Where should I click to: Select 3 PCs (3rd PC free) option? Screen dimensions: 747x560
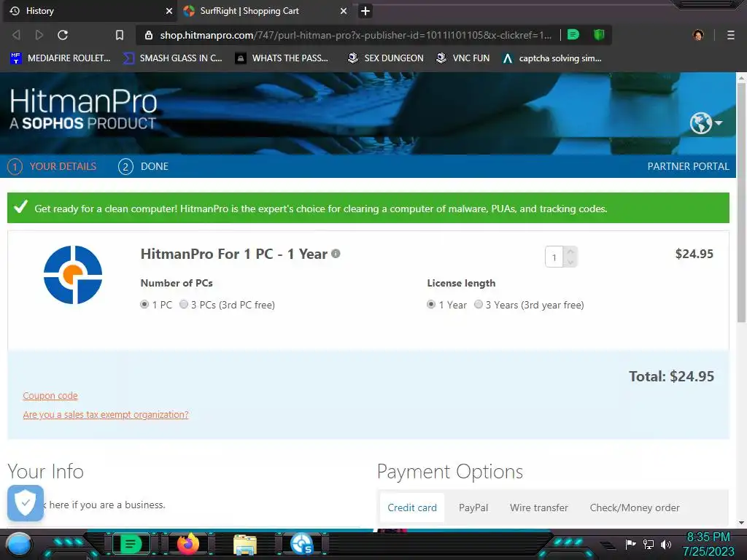coord(183,304)
